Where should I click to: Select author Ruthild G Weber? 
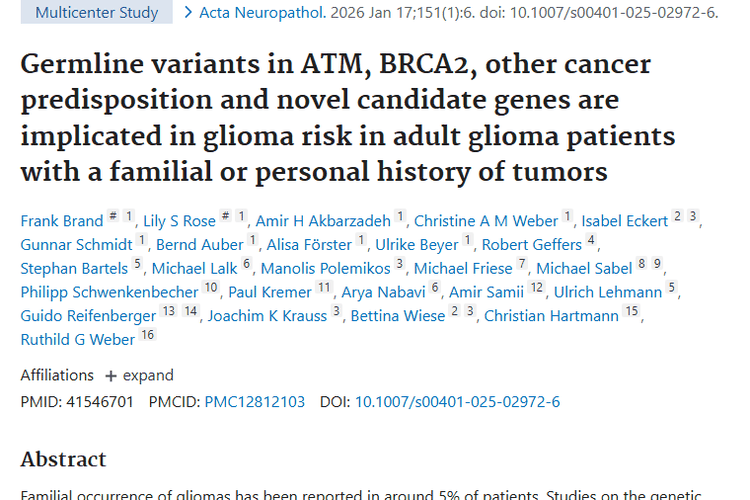(x=77, y=340)
